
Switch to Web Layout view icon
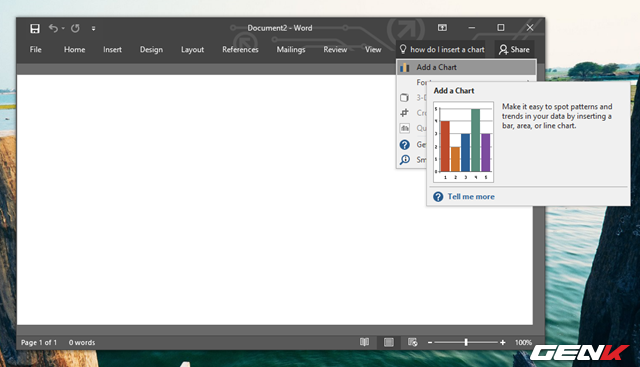click(x=413, y=342)
